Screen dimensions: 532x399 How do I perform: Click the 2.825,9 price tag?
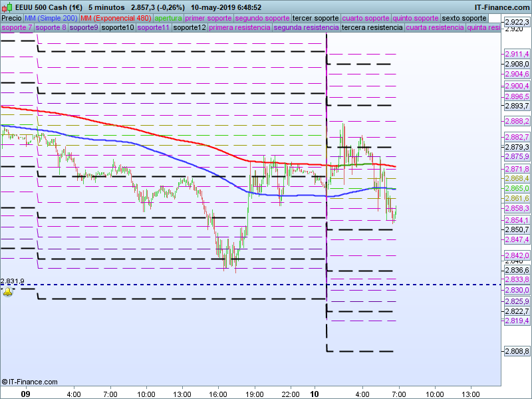pyautogui.click(x=517, y=301)
